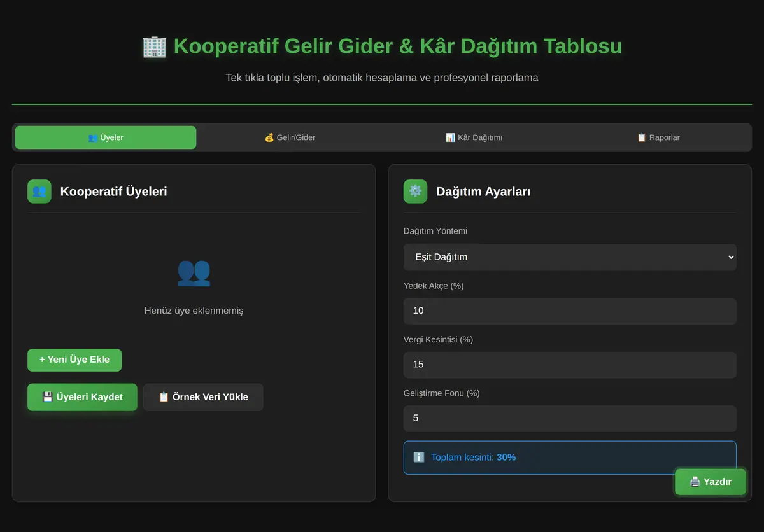Focus the Yedek Akçe percentage field
Viewport: 764px width, 532px height.
coord(570,311)
